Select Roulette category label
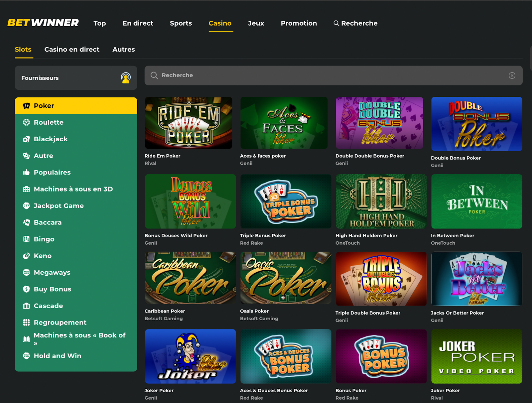This screenshot has width=532, height=403. click(49, 122)
